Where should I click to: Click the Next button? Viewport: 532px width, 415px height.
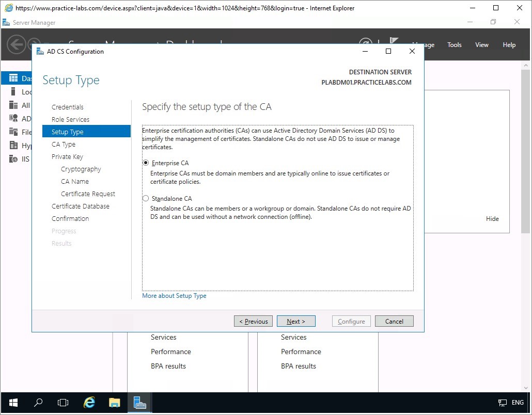point(296,321)
